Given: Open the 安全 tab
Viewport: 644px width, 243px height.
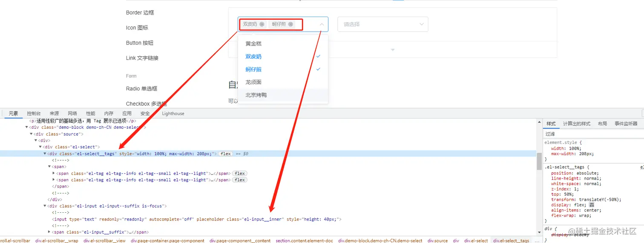Looking at the screenshot, I should pyautogui.click(x=145, y=113).
